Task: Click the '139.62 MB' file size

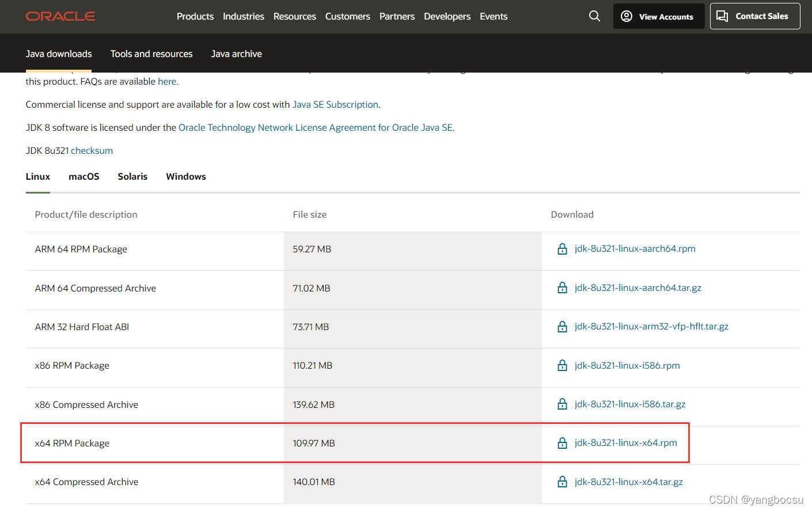Action: [x=314, y=404]
